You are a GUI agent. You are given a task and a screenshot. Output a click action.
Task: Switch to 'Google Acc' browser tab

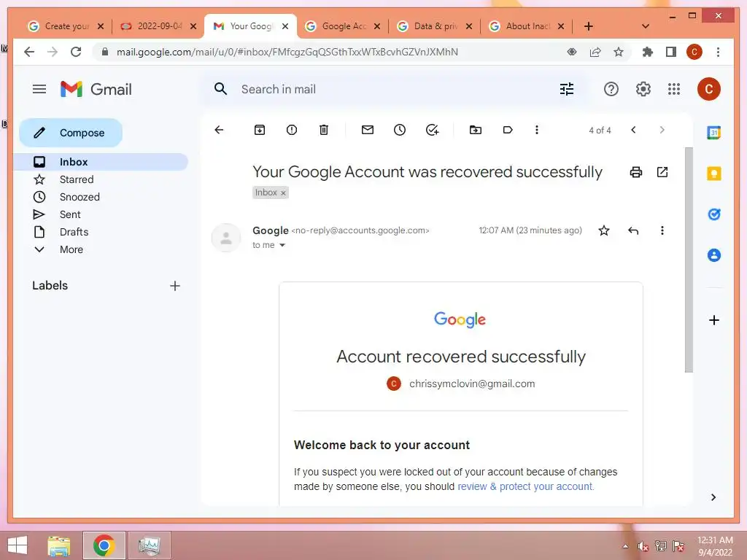(x=343, y=26)
